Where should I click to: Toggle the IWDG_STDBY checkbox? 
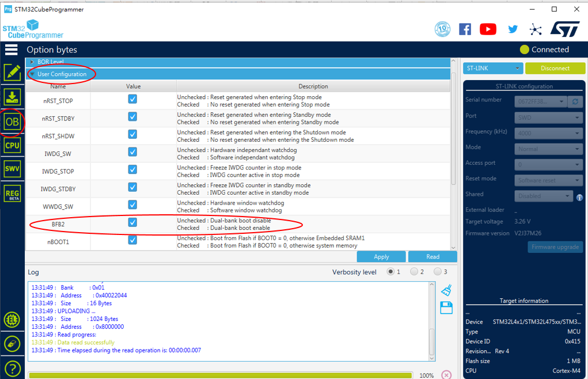[132, 187]
